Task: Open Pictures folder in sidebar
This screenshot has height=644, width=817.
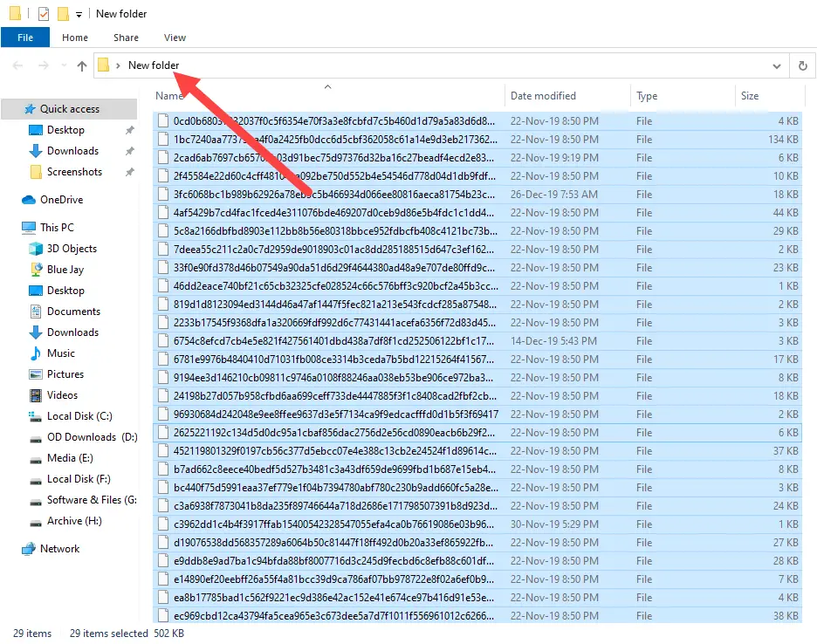Action: pos(65,374)
